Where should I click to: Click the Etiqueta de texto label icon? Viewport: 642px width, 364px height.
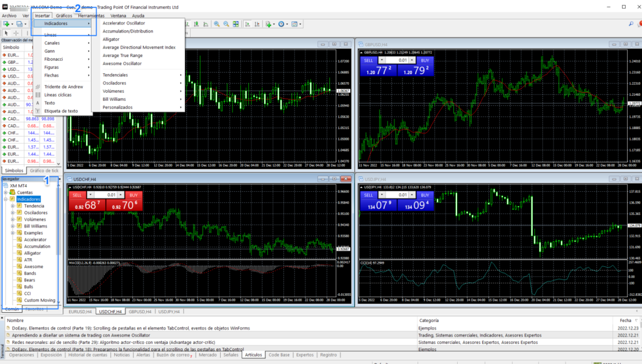click(38, 111)
